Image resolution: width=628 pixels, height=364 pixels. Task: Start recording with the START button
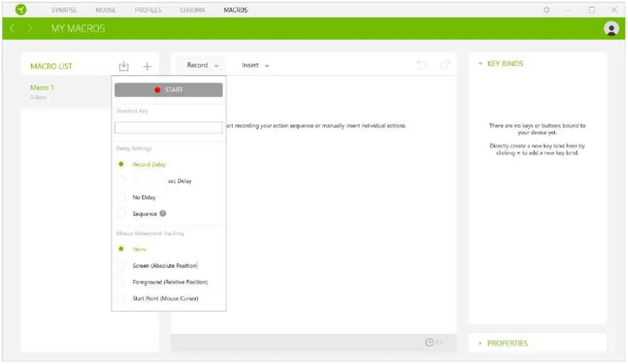[168, 89]
